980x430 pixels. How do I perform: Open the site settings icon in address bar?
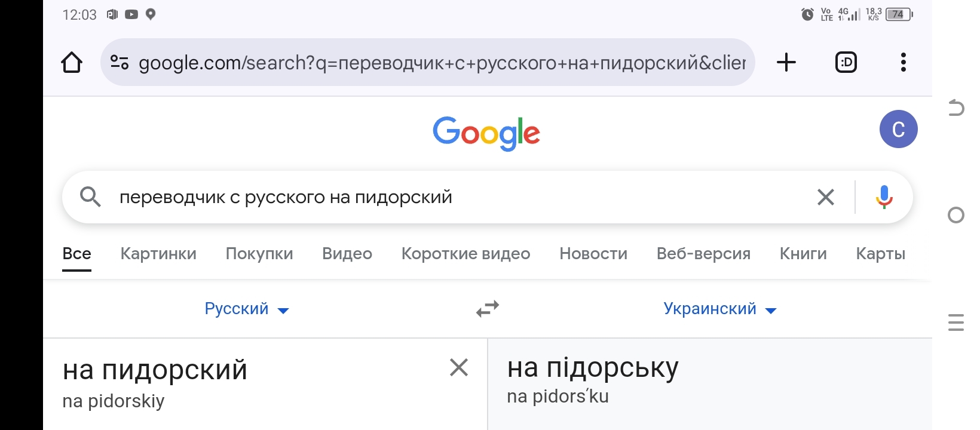coord(120,62)
